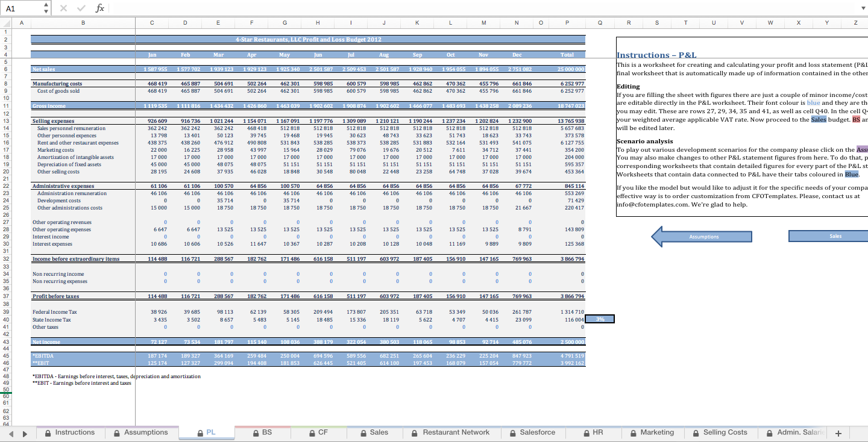Click the 'Federal Income Tax' label
This screenshot has height=442, width=868.
pos(54,312)
